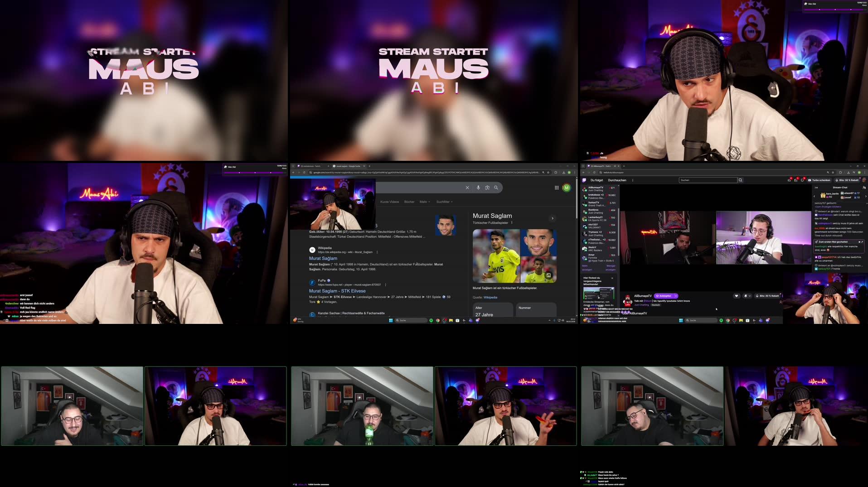Search by image with Google Lens icon
Image resolution: width=868 pixels, height=487 pixels.
tap(488, 188)
